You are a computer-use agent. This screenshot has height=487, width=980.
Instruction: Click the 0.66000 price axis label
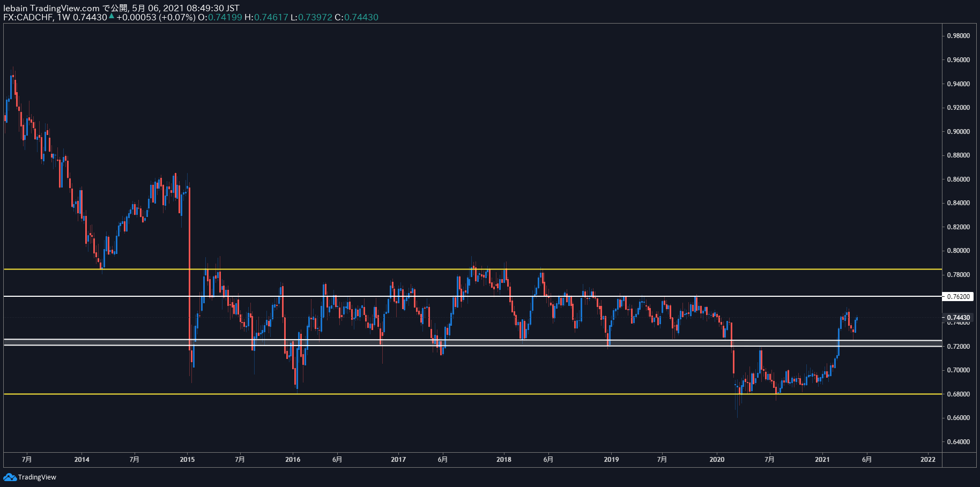pyautogui.click(x=958, y=418)
